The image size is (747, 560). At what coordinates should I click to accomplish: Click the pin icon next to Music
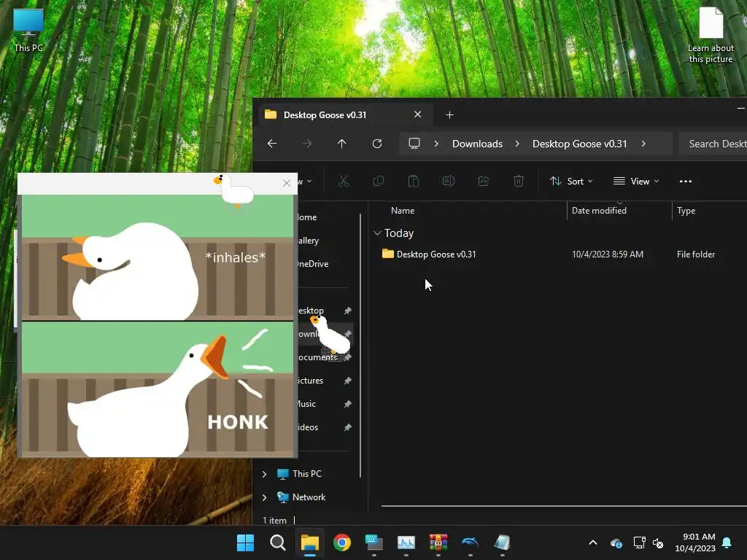(x=347, y=404)
